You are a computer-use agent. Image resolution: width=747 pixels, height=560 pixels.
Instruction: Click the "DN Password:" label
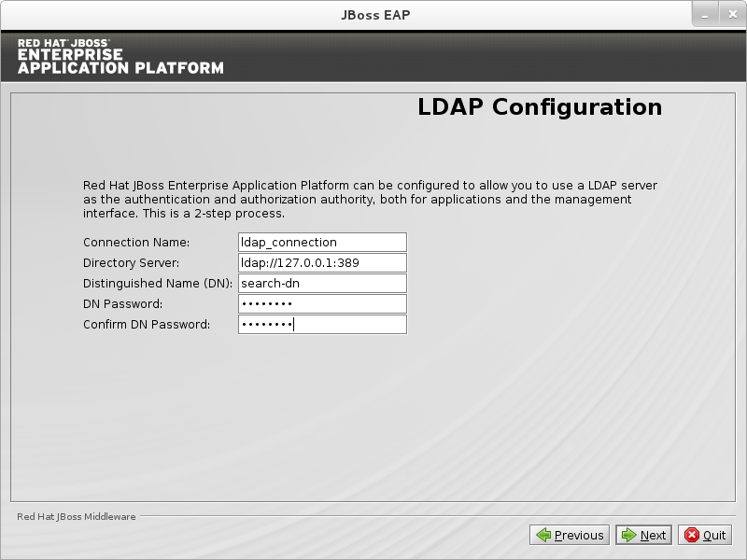tap(122, 304)
